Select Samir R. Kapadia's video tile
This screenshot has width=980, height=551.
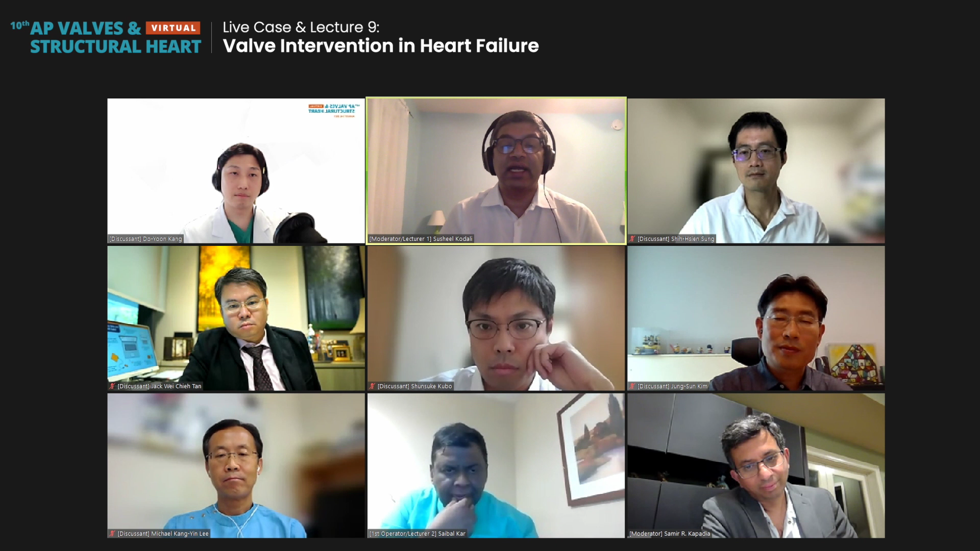tap(756, 466)
